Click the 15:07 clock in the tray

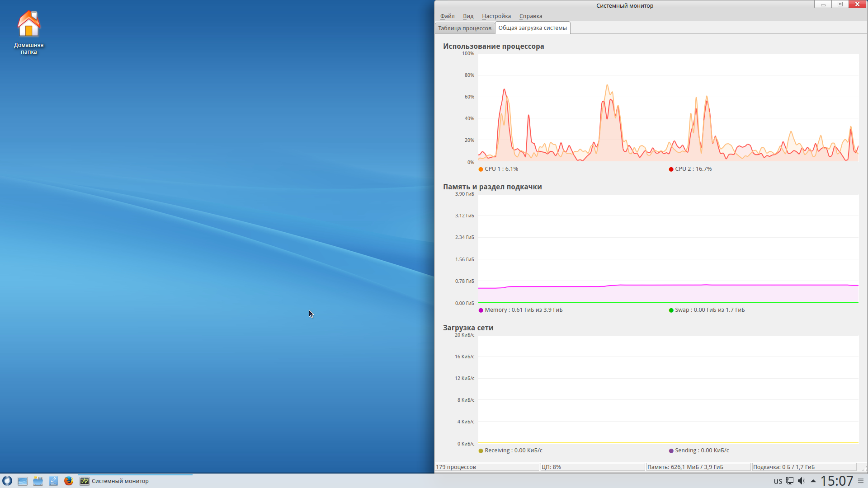point(837,481)
